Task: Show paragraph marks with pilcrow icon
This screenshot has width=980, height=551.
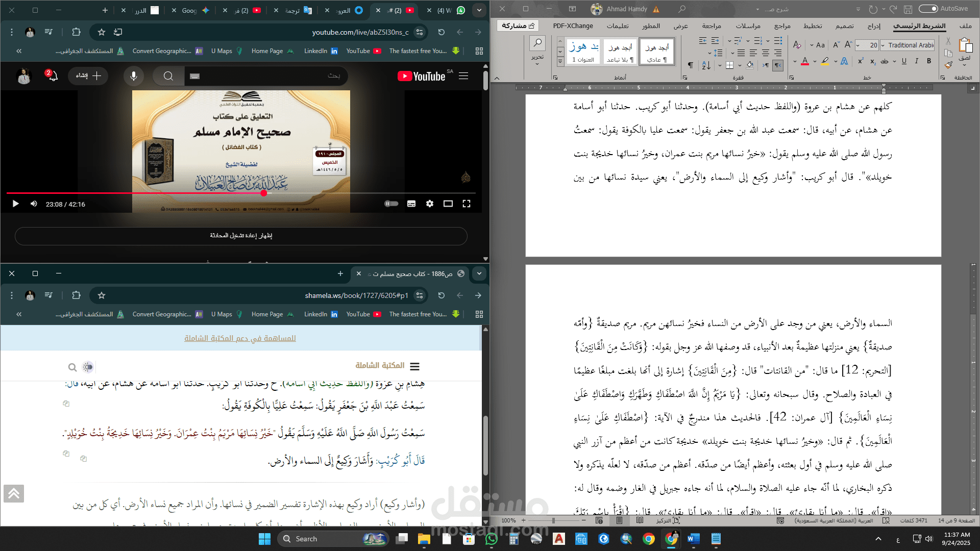Action: [691, 65]
